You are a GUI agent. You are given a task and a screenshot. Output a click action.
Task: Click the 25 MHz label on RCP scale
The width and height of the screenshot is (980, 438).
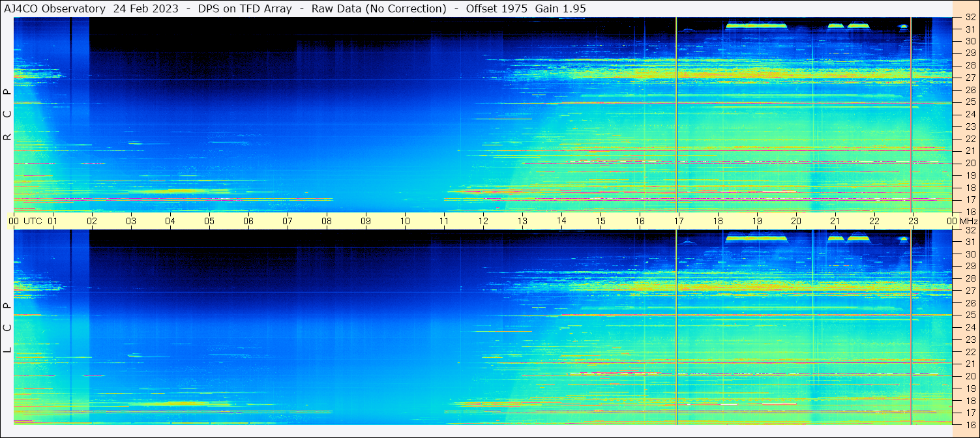[x=970, y=102]
